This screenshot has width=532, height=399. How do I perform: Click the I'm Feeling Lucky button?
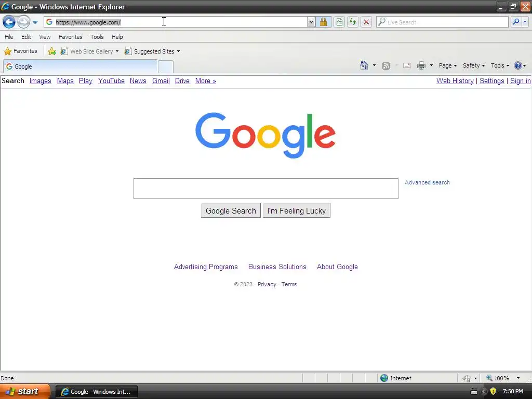297,211
